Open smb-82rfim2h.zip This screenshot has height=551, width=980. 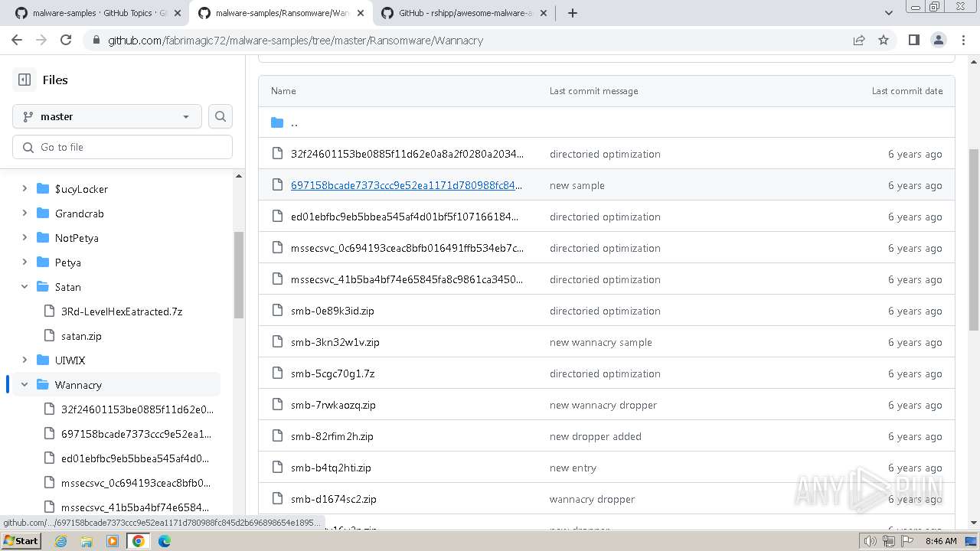(x=332, y=436)
